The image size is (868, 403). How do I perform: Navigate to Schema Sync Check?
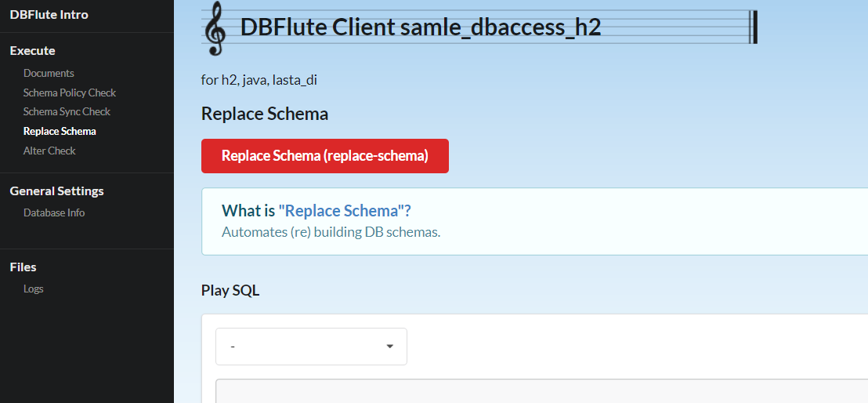(67, 111)
